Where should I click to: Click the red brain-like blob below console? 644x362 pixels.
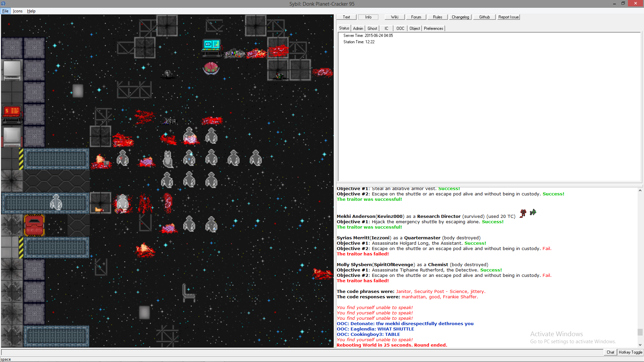tap(211, 68)
